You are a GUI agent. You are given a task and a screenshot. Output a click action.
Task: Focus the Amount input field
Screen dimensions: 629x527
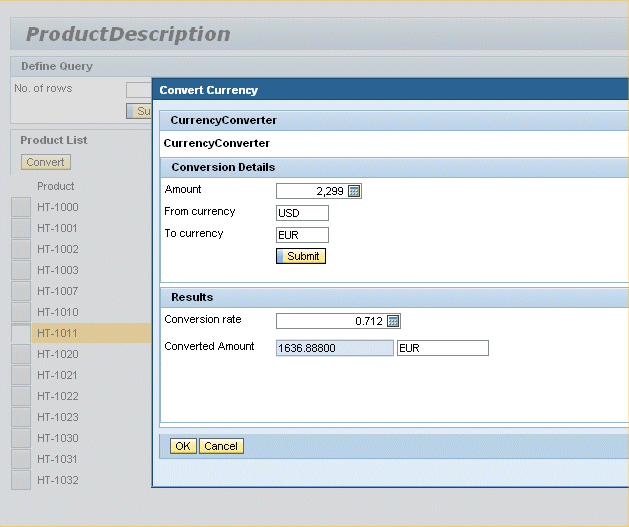(x=311, y=191)
